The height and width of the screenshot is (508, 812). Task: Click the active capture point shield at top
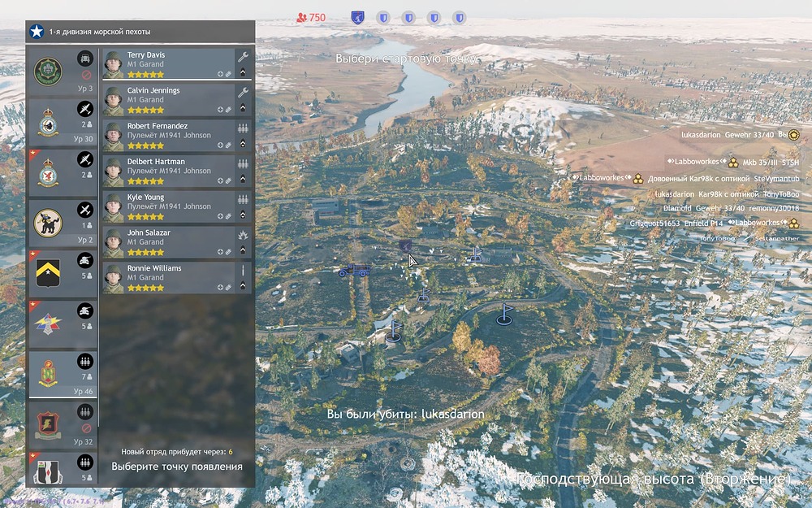coord(357,18)
